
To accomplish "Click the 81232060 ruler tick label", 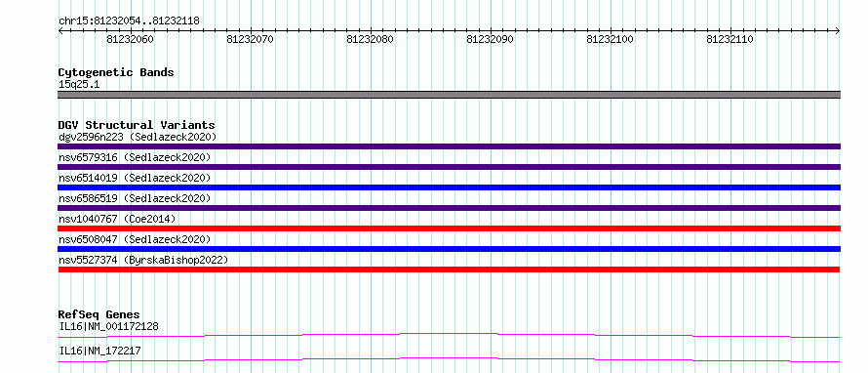I will click(130, 39).
